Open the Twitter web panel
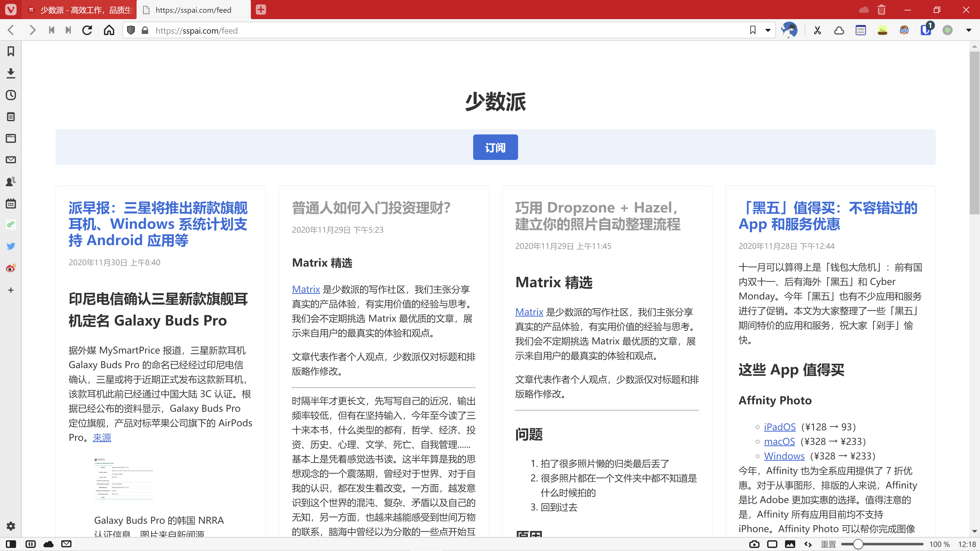The width and height of the screenshot is (980, 551). tap(11, 246)
